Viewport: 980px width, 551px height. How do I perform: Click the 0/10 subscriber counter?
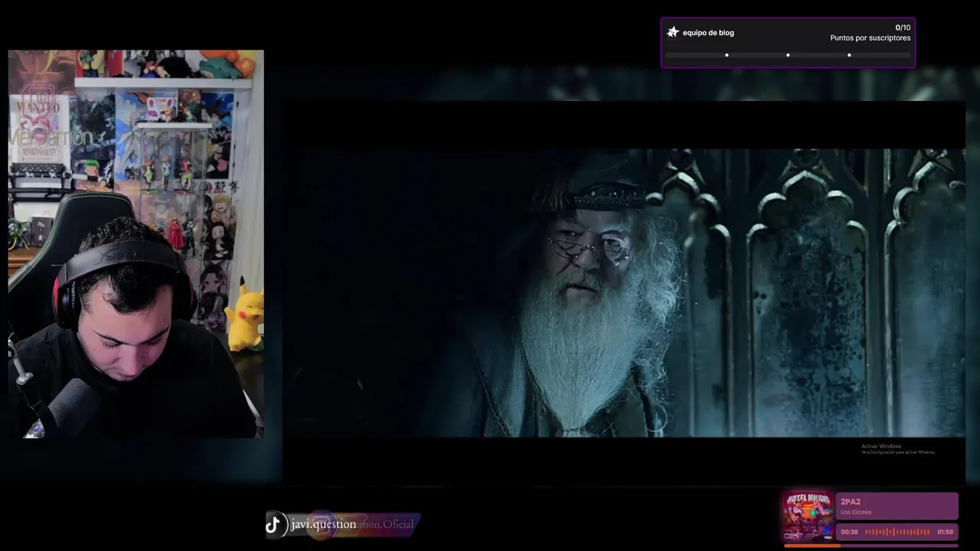[x=903, y=28]
